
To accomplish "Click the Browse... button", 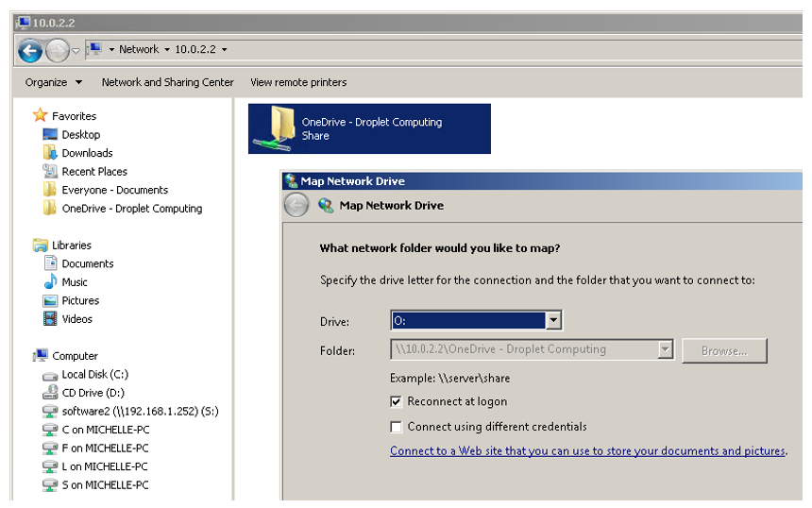I will click(724, 351).
